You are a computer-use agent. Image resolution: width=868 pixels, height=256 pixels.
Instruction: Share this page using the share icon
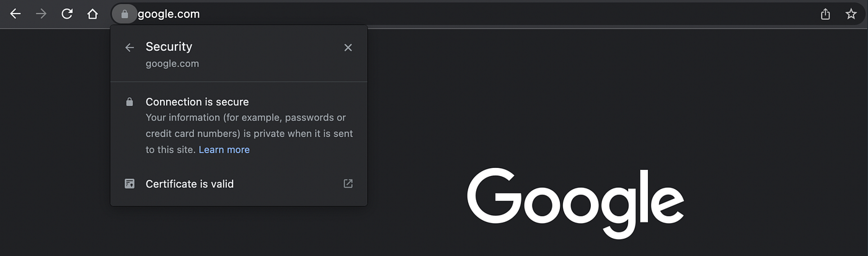[x=825, y=14]
